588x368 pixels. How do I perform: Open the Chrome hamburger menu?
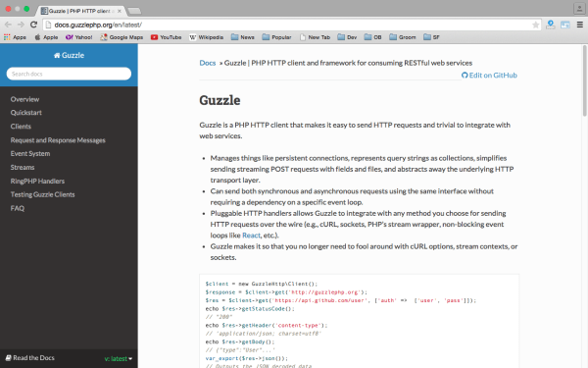[x=580, y=25]
